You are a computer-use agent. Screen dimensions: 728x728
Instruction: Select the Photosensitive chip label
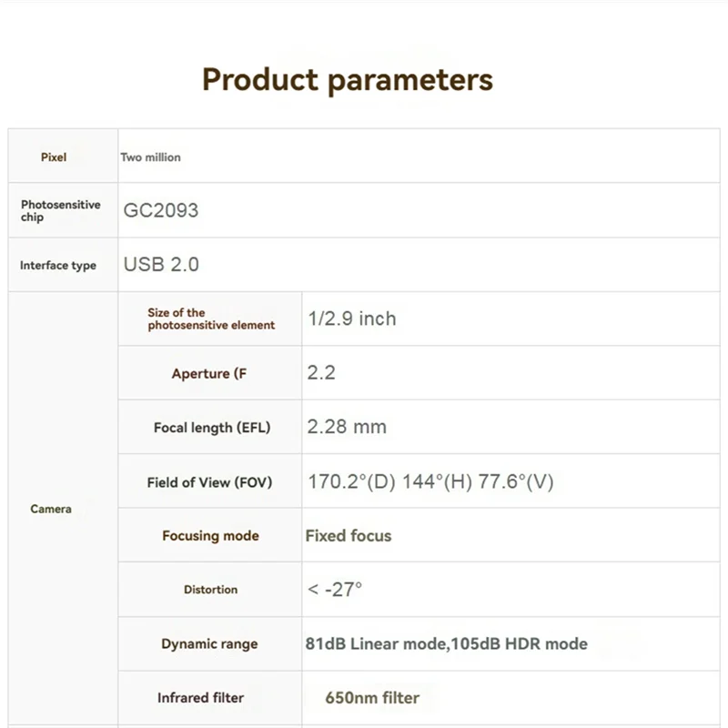click(x=60, y=211)
